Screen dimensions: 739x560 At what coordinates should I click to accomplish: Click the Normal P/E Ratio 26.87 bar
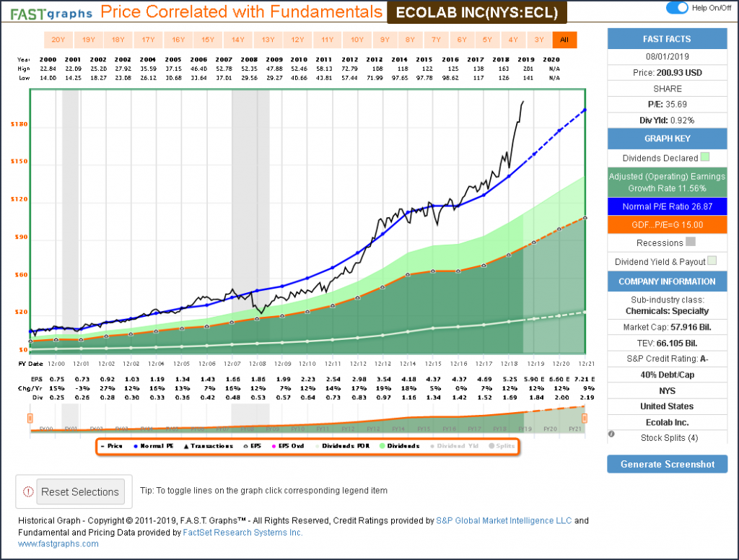667,206
